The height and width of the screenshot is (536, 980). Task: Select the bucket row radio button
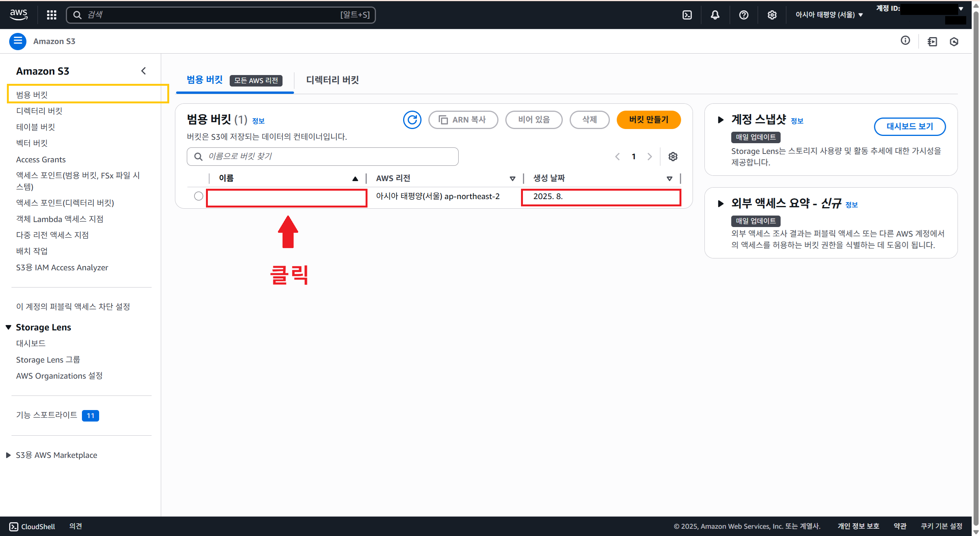coord(198,196)
